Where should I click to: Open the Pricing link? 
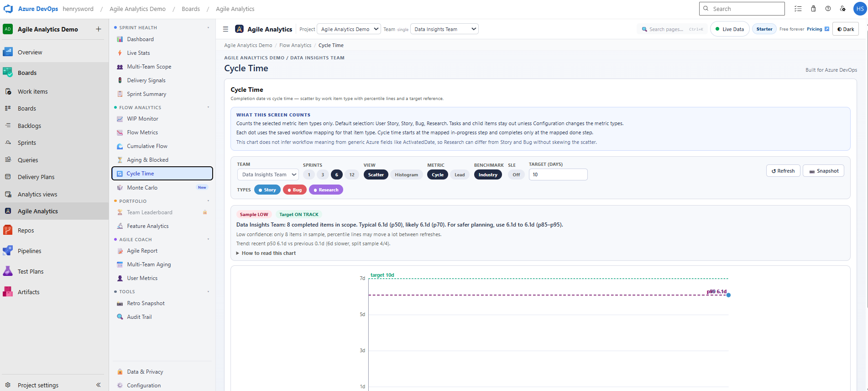point(818,29)
